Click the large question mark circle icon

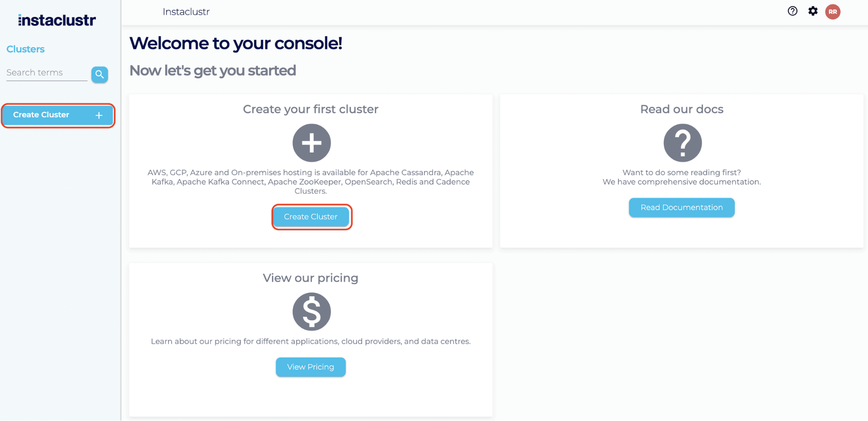click(682, 143)
